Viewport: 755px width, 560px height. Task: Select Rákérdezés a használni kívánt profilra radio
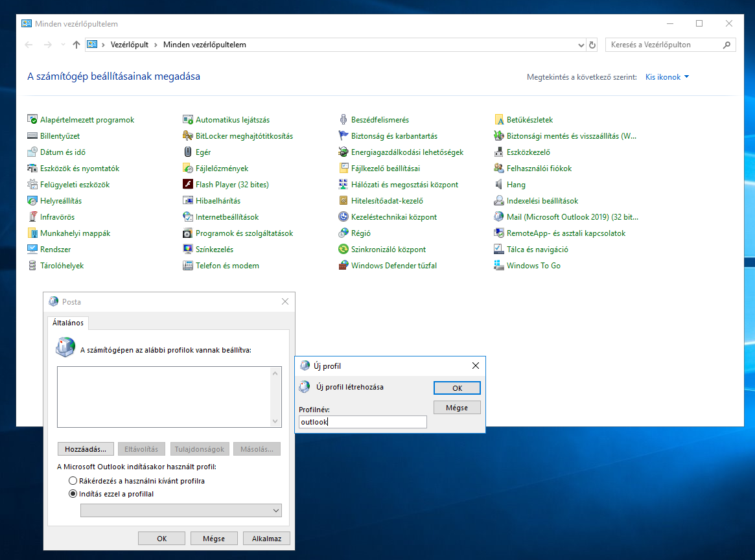[x=73, y=480]
